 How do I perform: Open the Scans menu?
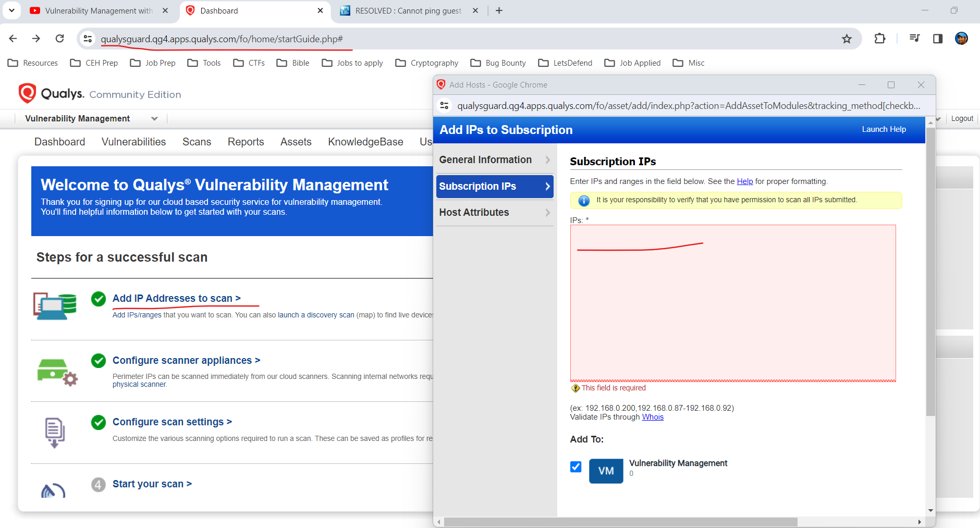point(197,142)
